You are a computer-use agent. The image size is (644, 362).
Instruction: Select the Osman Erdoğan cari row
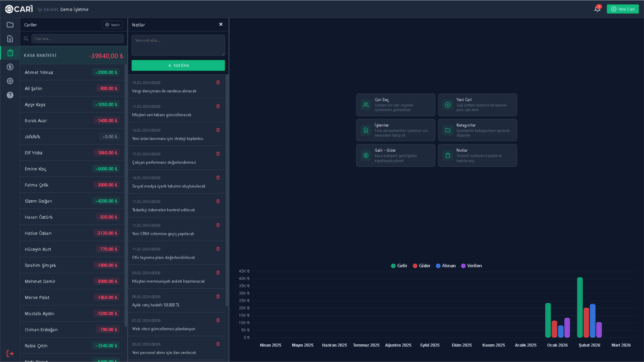pos(72,330)
